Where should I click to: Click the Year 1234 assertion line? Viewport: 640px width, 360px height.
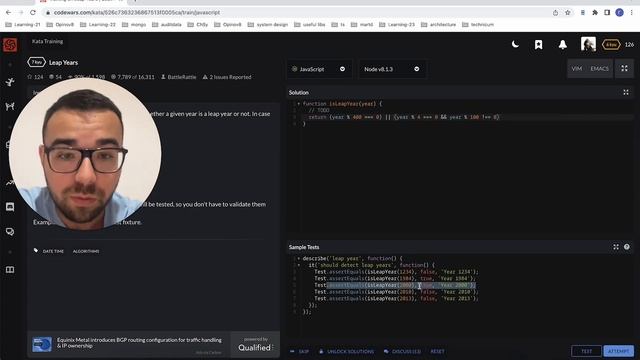click(x=396, y=272)
